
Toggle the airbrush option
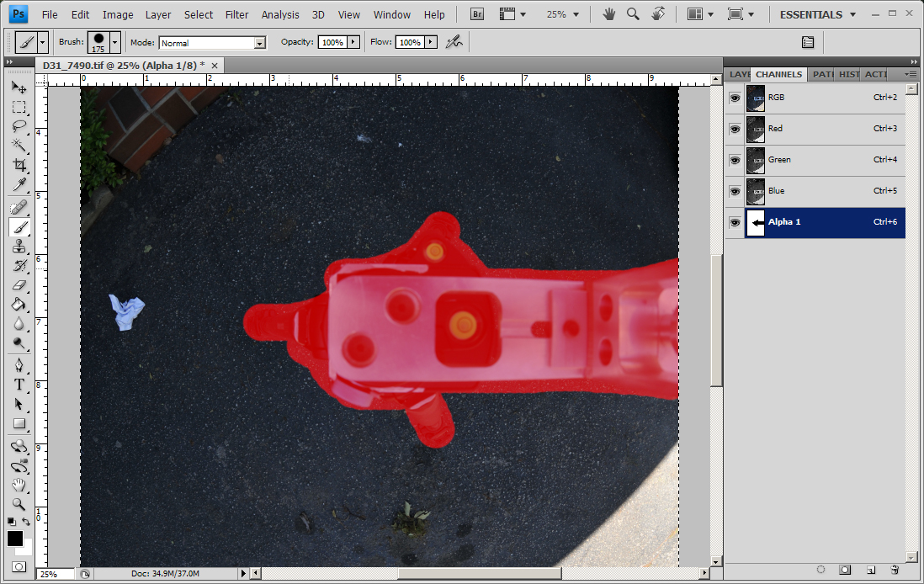454,42
